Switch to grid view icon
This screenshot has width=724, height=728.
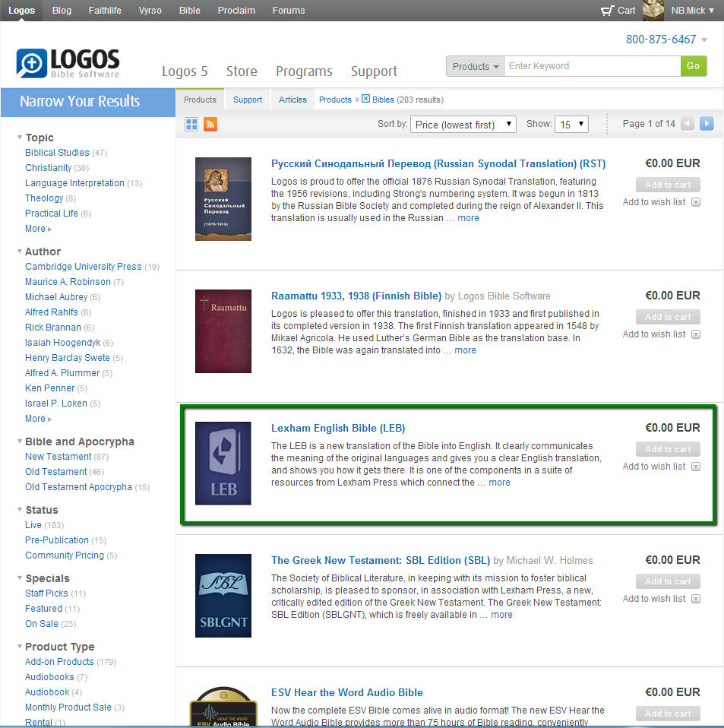pos(191,125)
